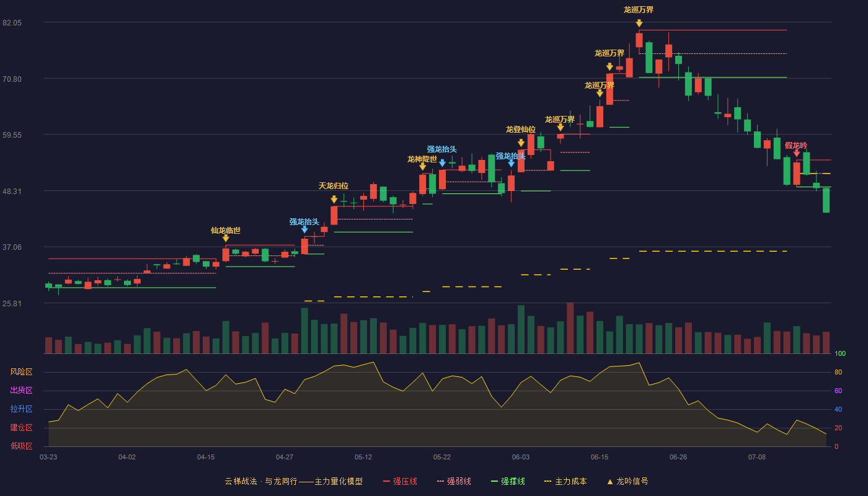Click the blue arrow under 强龙抬头 beside 龙神降世
The image size is (868, 496).
[442, 163]
